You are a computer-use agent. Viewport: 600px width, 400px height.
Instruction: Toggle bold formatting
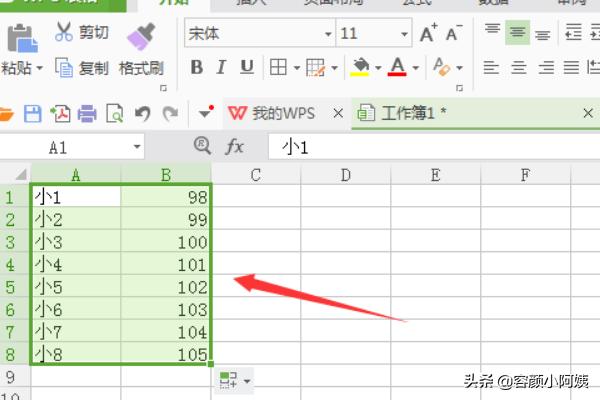(197, 67)
